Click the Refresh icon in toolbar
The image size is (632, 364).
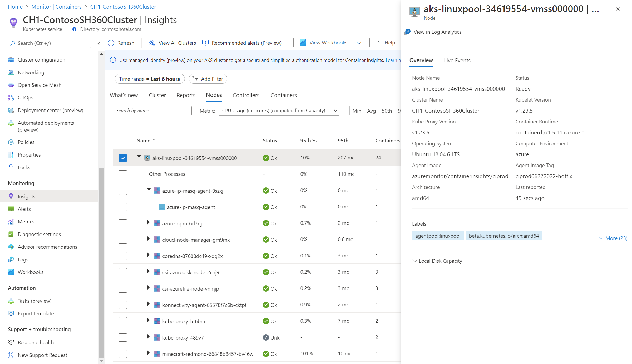(x=111, y=43)
